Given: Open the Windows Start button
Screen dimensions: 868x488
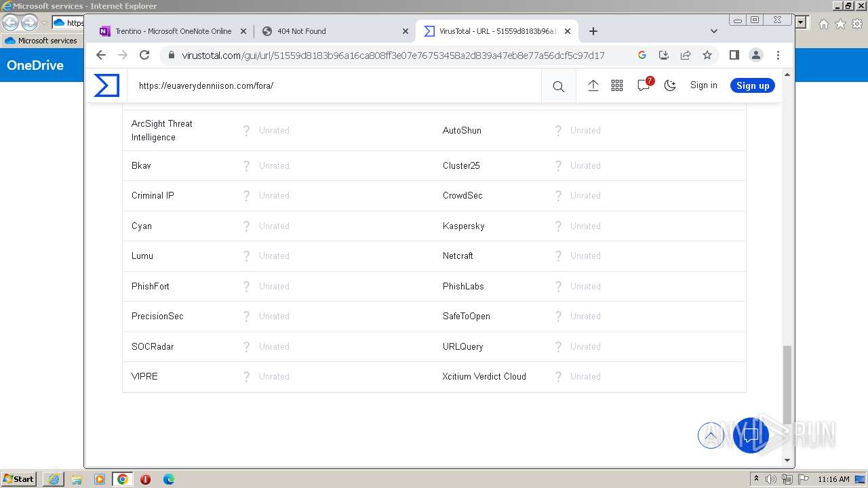Looking at the screenshot, I should pyautogui.click(x=19, y=479).
